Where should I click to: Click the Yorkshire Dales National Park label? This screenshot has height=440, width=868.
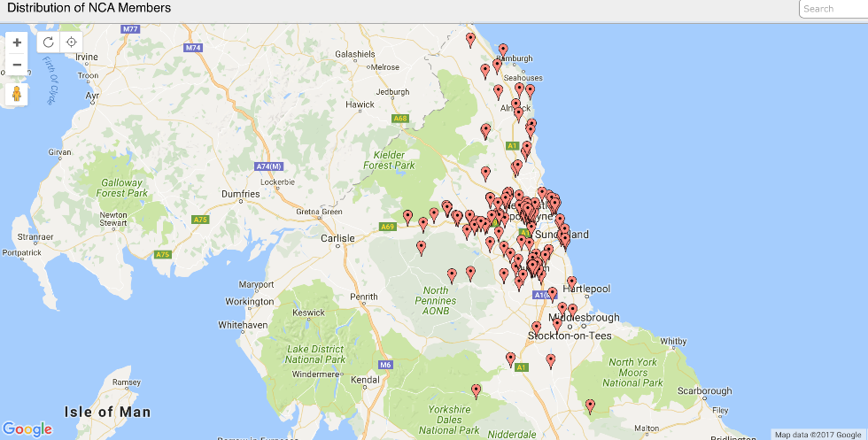pos(449,420)
